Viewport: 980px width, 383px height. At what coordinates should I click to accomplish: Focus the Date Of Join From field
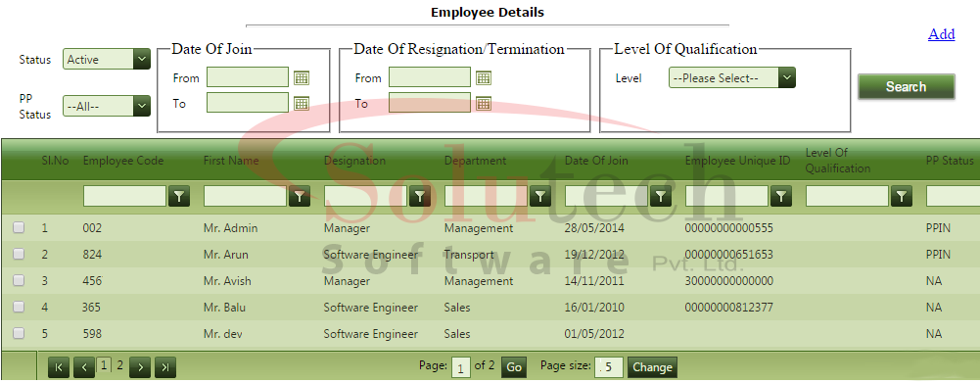coord(248,77)
